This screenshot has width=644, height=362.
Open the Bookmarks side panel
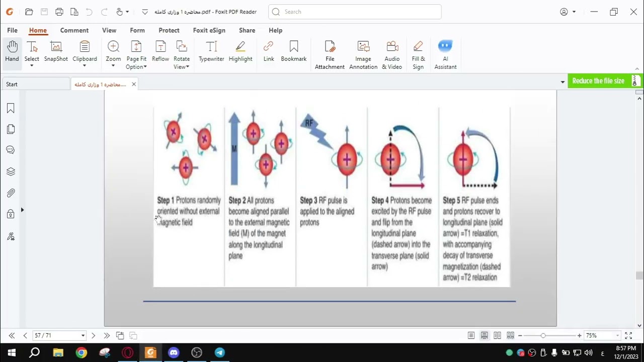pyautogui.click(x=11, y=109)
